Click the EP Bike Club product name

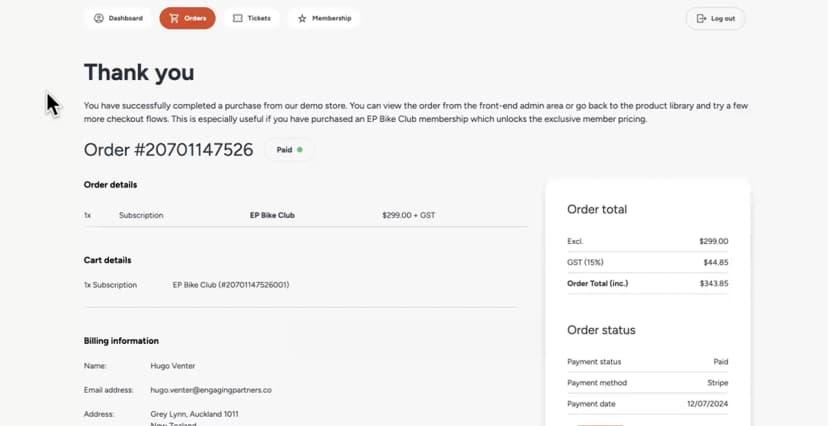coord(272,215)
